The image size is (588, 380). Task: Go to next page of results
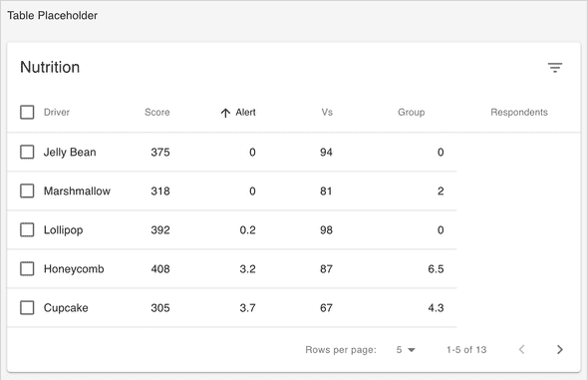tap(559, 350)
